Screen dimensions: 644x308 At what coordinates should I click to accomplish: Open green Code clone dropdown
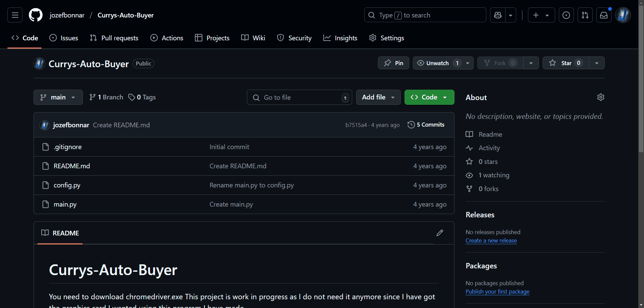pyautogui.click(x=429, y=97)
